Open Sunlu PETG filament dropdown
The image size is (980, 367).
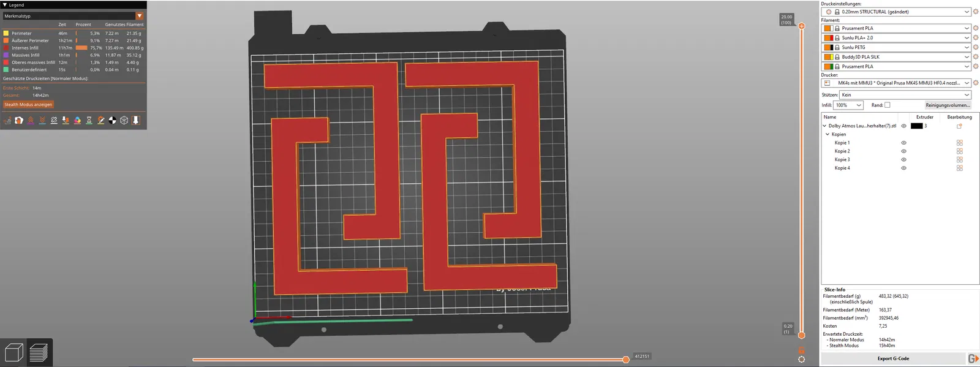[x=897, y=47]
